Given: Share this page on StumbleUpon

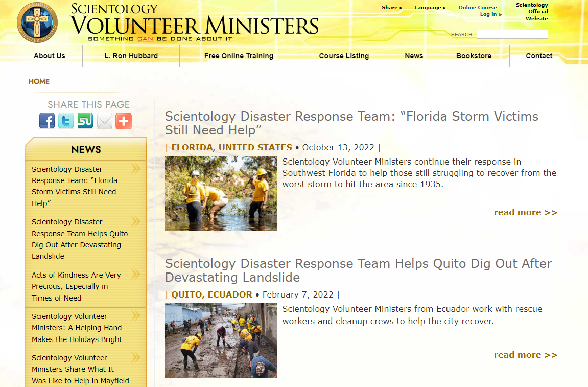Looking at the screenshot, I should point(85,121).
